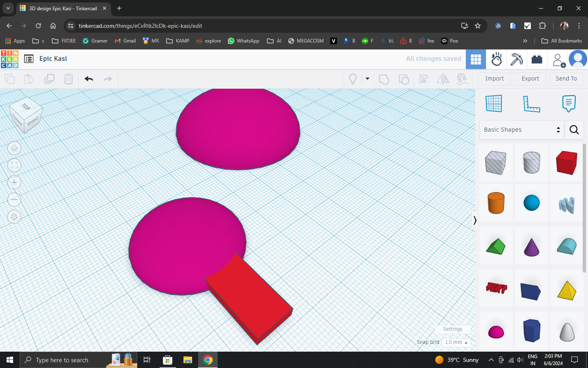This screenshot has height=368, width=588.
Task: Select the red Box shape
Action: [x=566, y=162]
